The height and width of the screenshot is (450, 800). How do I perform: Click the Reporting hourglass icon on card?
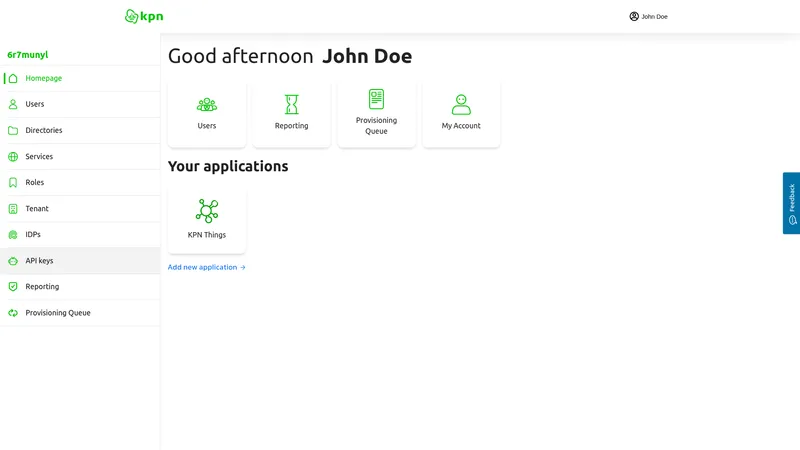[291, 104]
